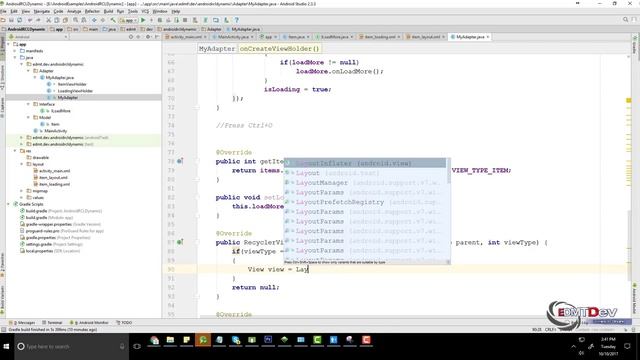Viewport: 640px width, 360px height.
Task: Open Task View from the taskbar
Action: (x=137, y=347)
